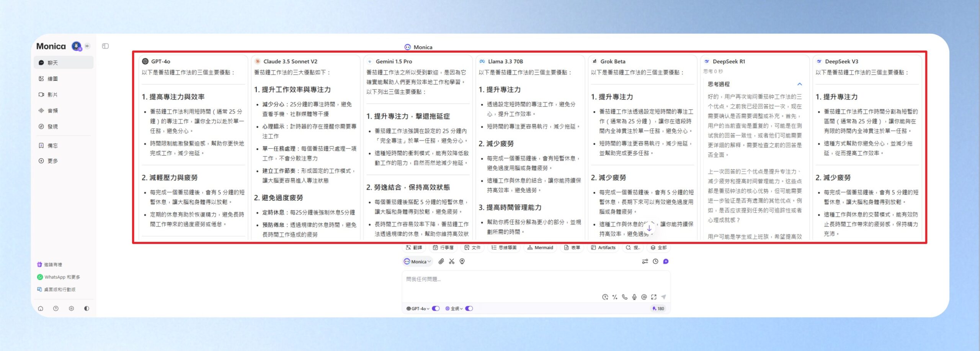
Task: Click the send message arrow icon
Action: coord(663,297)
